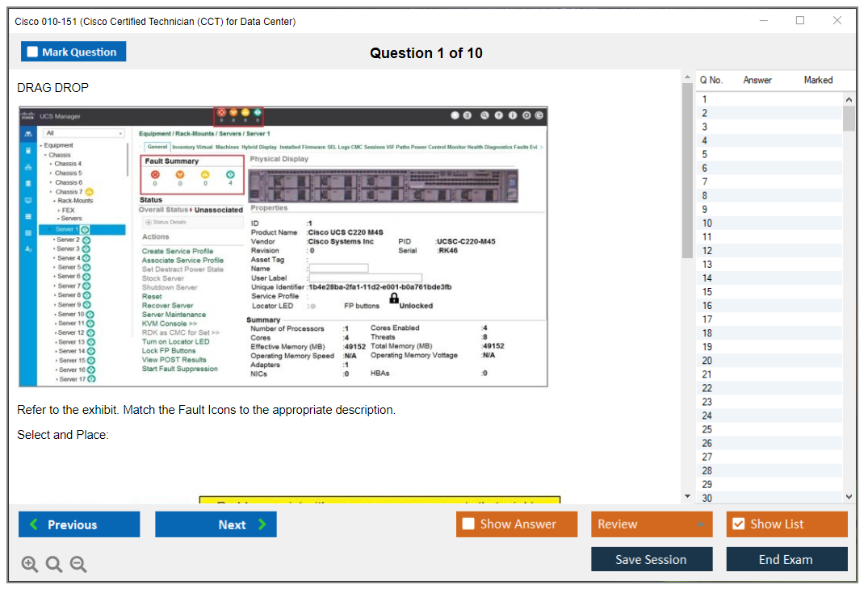Go to the Next question
Image resolution: width=868 pixels, height=593 pixels.
tap(216, 524)
